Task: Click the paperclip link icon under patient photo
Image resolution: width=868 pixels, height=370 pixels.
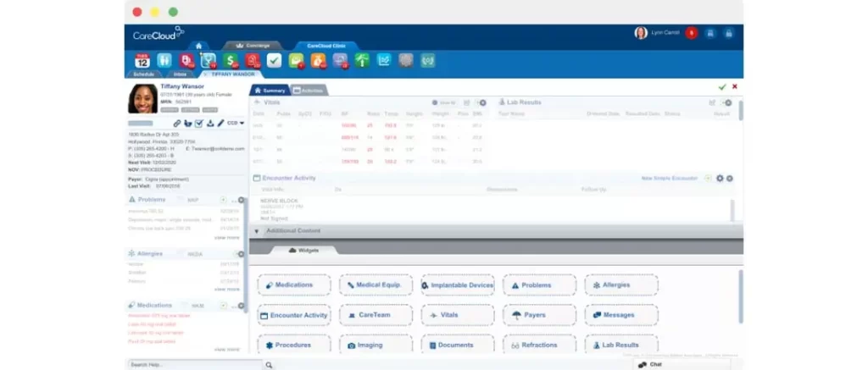Action: tap(177, 123)
